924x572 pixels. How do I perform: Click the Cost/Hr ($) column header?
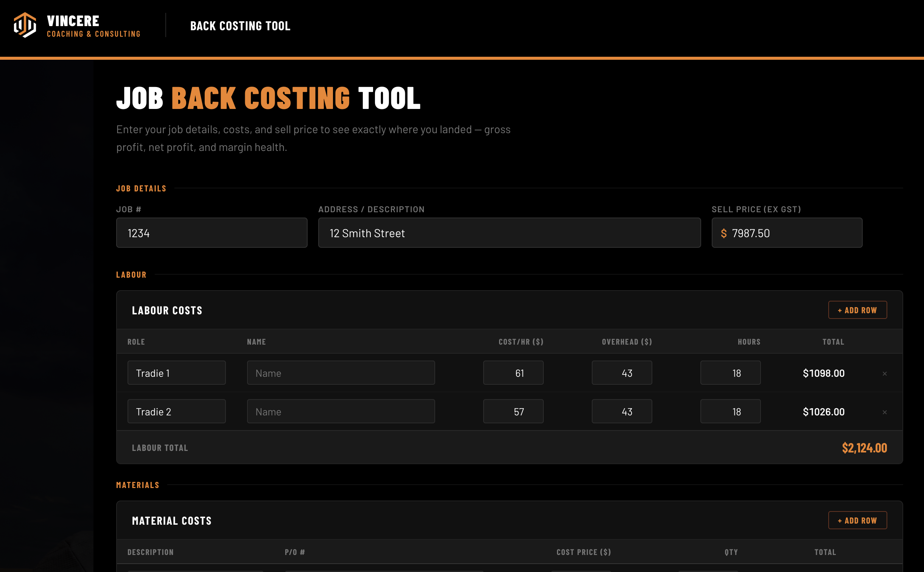pos(521,342)
